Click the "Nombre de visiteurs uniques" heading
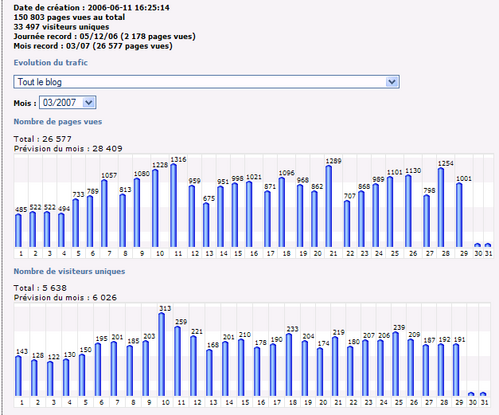499x415 pixels. (69, 271)
